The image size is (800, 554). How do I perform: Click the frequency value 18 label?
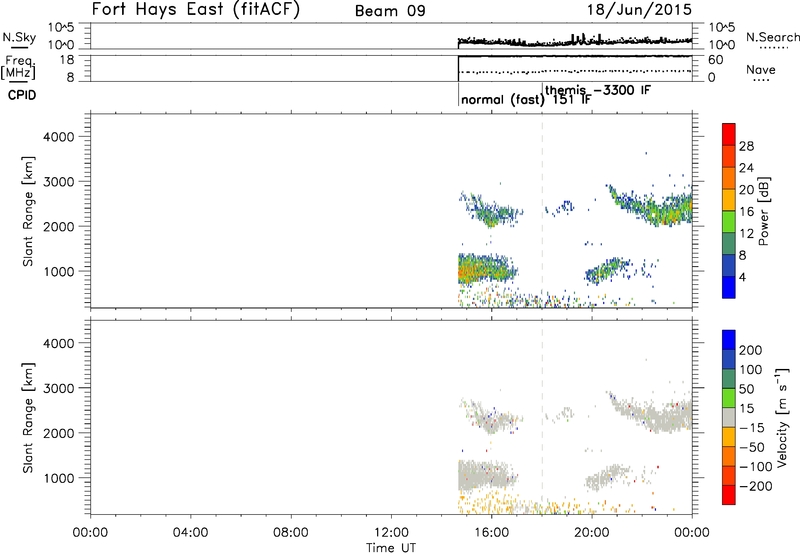click(x=67, y=59)
